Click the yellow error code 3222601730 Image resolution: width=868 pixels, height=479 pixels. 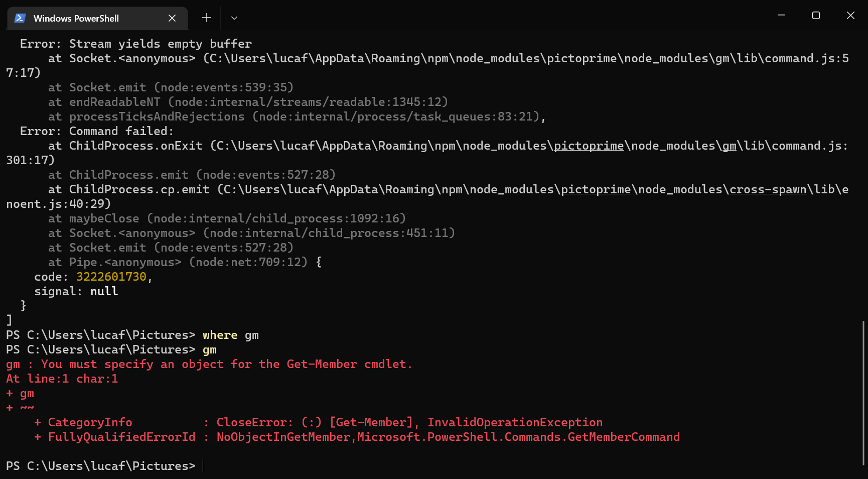coord(111,277)
